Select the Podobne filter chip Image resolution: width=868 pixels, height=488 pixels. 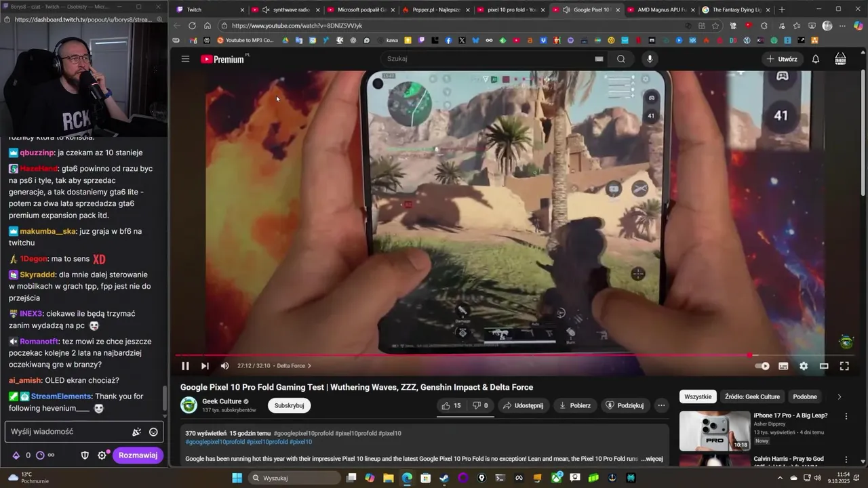(x=805, y=396)
